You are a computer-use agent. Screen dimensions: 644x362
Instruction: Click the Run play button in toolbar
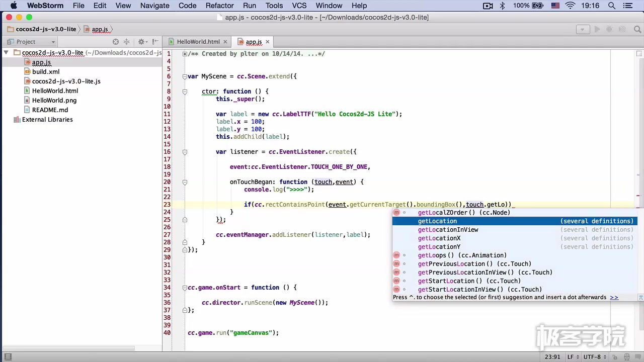click(x=597, y=29)
